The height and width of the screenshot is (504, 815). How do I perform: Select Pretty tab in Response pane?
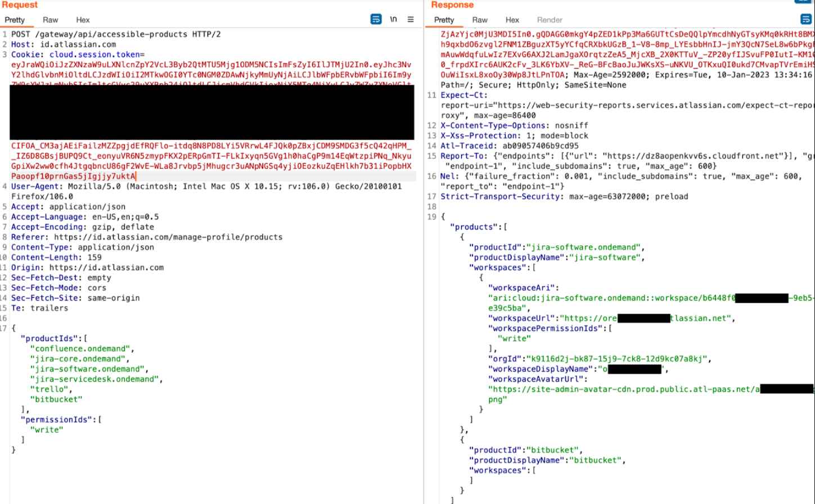(444, 20)
